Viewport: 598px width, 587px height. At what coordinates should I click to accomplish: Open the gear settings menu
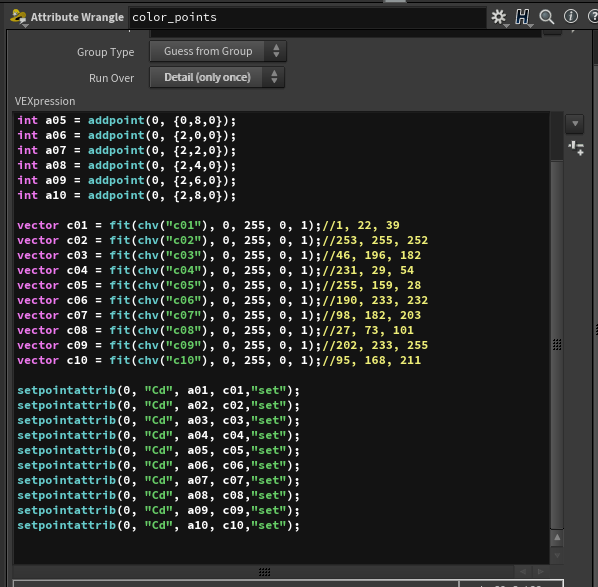[499, 17]
